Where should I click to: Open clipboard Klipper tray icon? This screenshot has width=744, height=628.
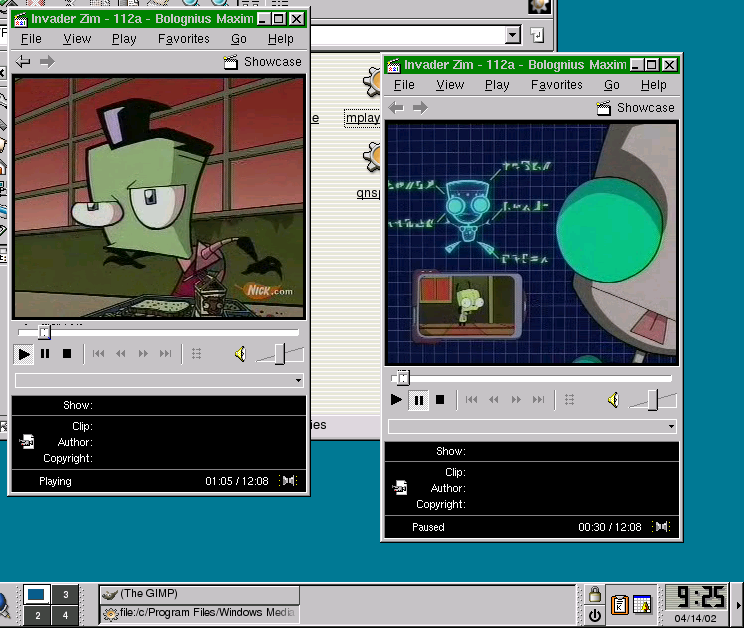619,605
